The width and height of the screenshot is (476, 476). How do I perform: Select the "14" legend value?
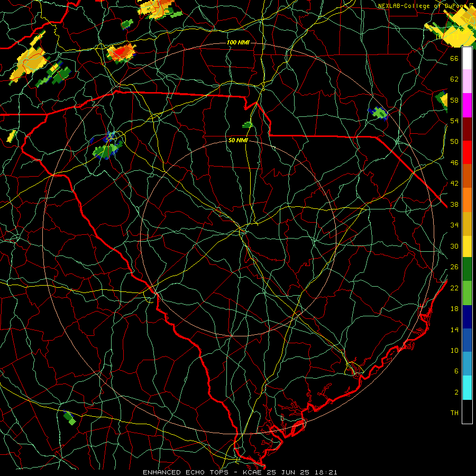tap(454, 329)
